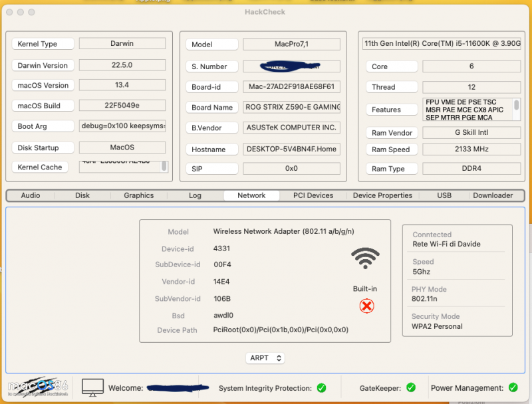Click the Features text list
The height and width of the screenshot is (404, 532).
click(467, 110)
